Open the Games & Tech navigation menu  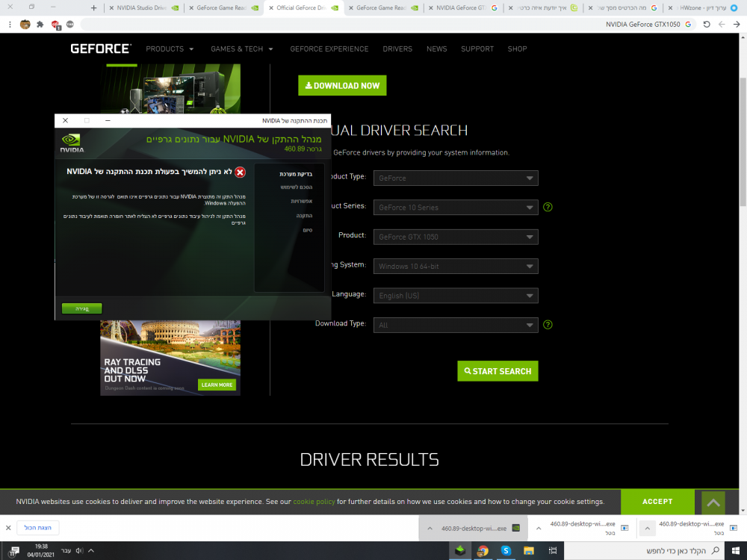click(x=242, y=49)
